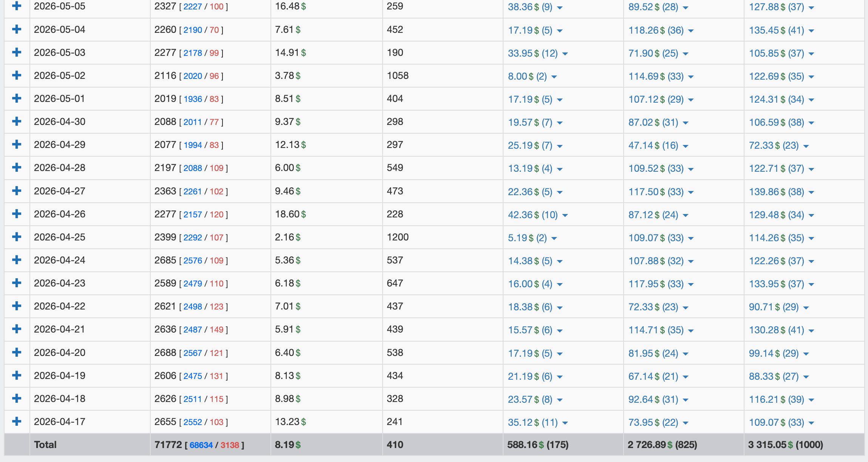Open the 88.33$ (27) dropdown for 2026-04-19

(x=779, y=376)
